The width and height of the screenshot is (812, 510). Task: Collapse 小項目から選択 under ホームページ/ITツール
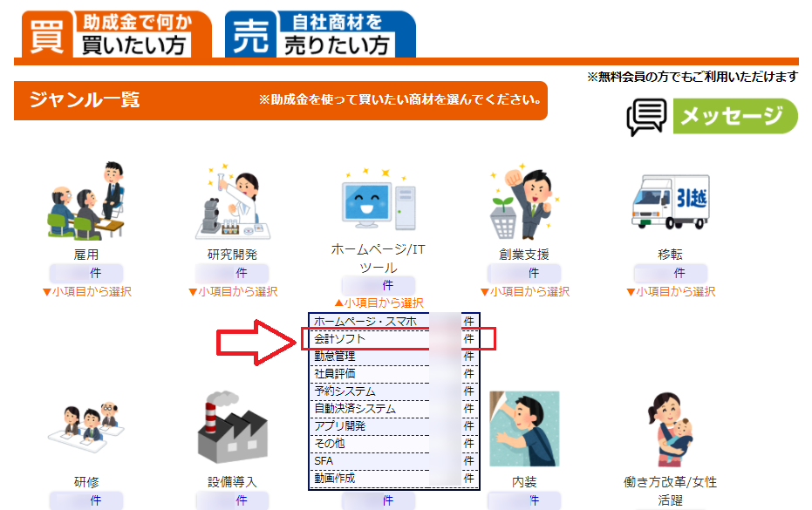point(379,303)
